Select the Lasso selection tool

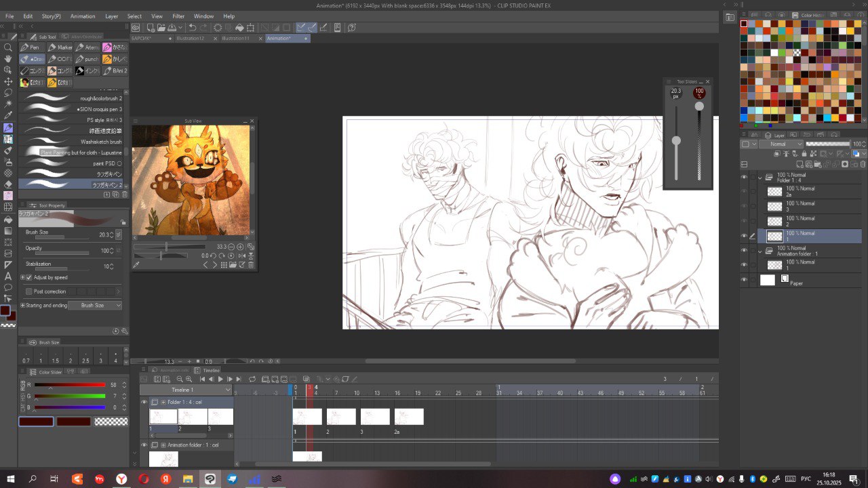pyautogui.click(x=8, y=93)
